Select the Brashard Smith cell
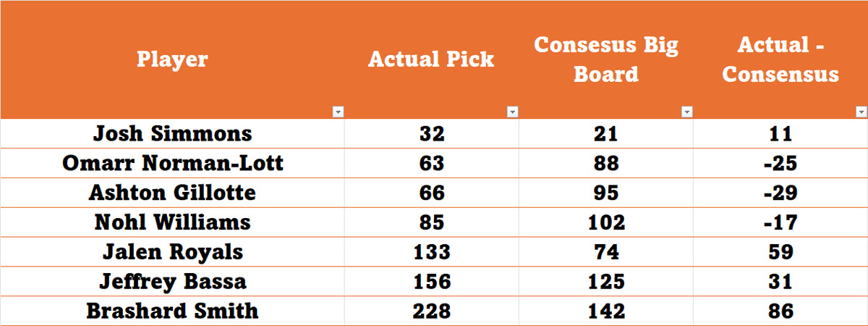Image resolution: width=868 pixels, height=326 pixels. [x=172, y=312]
